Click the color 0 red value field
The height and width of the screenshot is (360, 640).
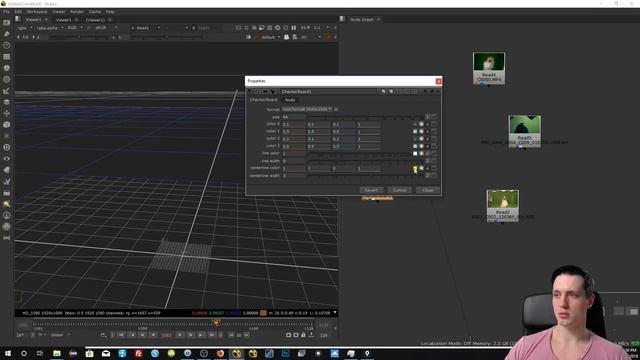tap(293, 124)
